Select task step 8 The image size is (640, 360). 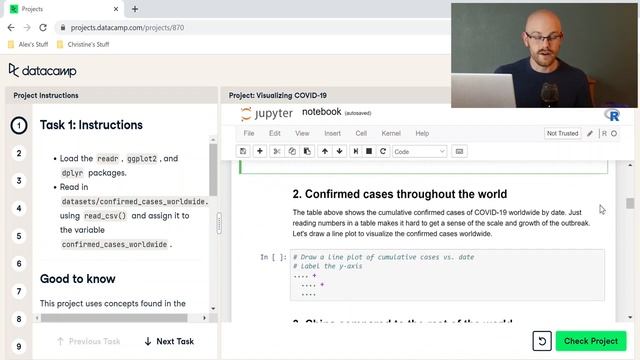tap(19, 319)
